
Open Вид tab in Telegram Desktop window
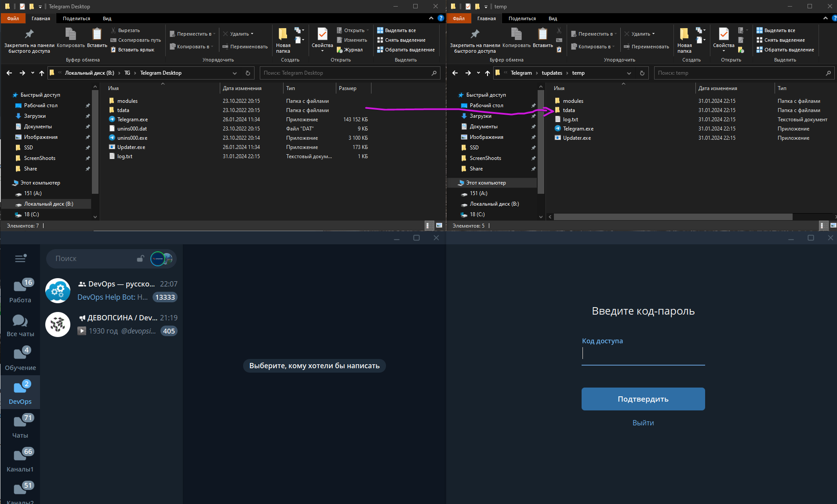click(x=107, y=18)
